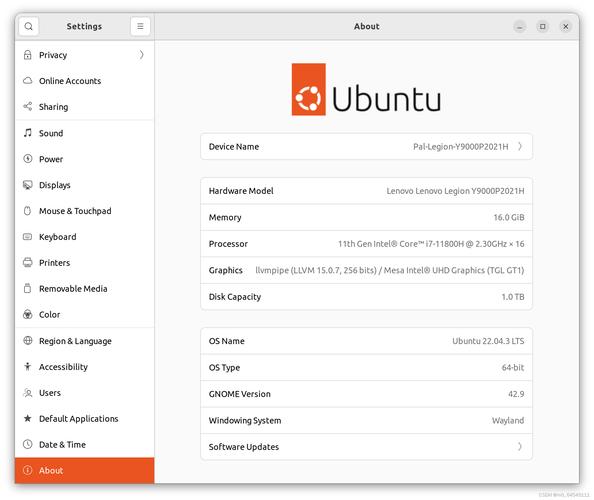Click Hardware Model value Lenovo Legion Y9000P2021H
The width and height of the screenshot is (594, 500).
(x=455, y=191)
